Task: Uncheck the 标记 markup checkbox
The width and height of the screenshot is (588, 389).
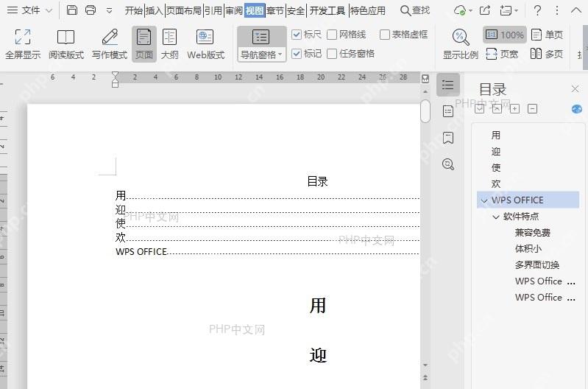Action: tap(297, 54)
